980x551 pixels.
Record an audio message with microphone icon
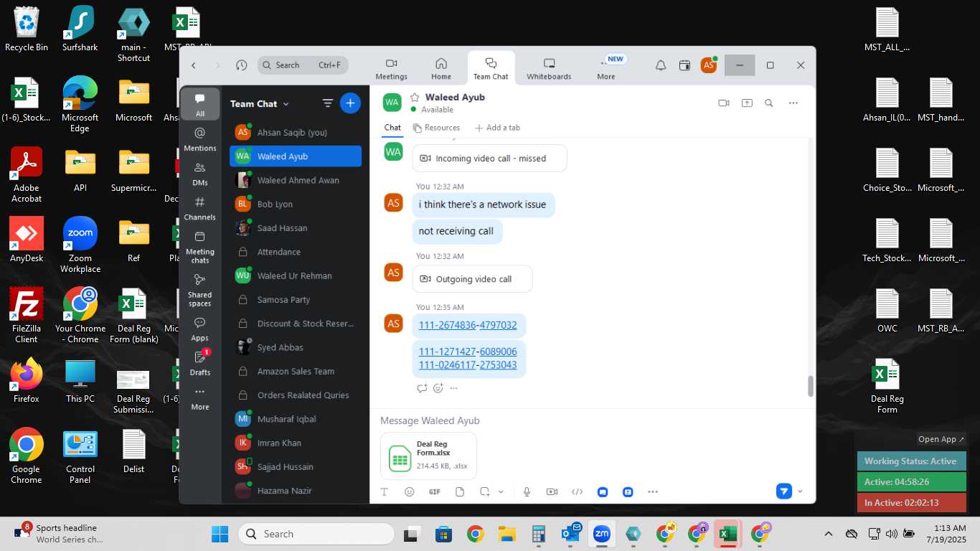tap(527, 492)
